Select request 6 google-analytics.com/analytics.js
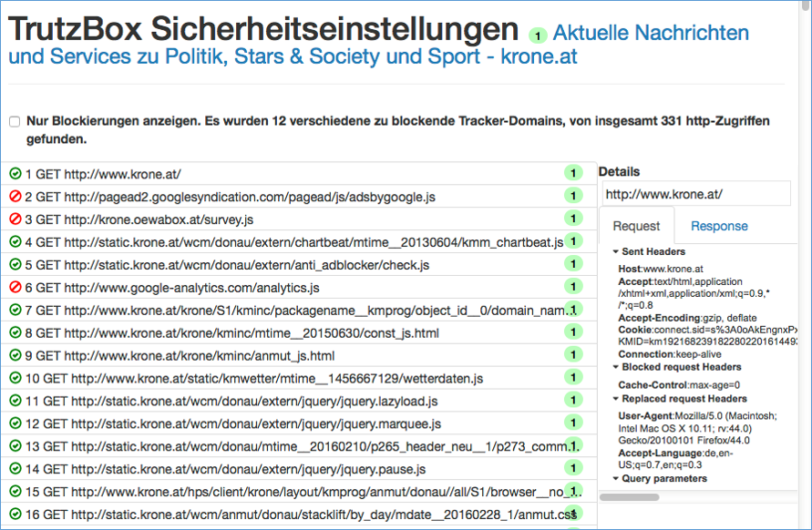 [x=172, y=288]
